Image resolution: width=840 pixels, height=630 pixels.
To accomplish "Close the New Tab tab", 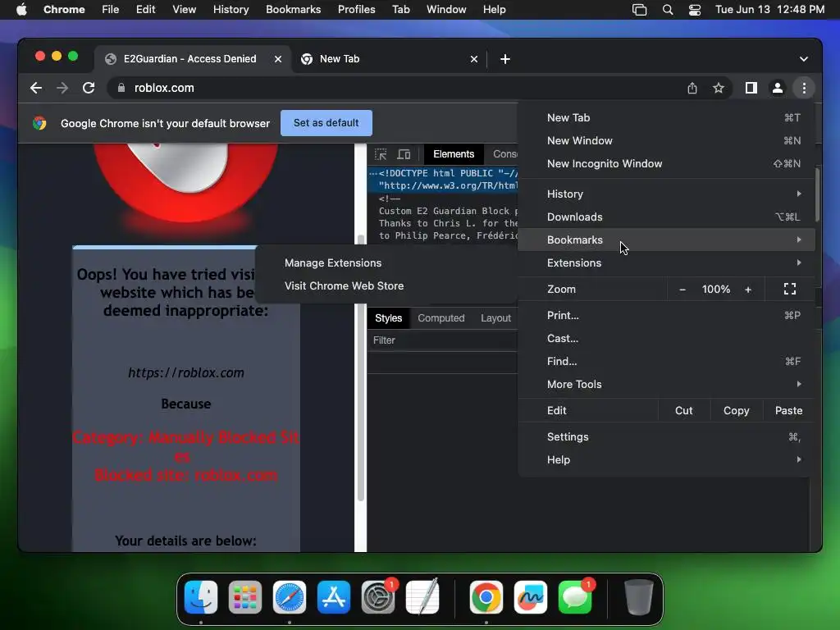I will pyautogui.click(x=473, y=59).
